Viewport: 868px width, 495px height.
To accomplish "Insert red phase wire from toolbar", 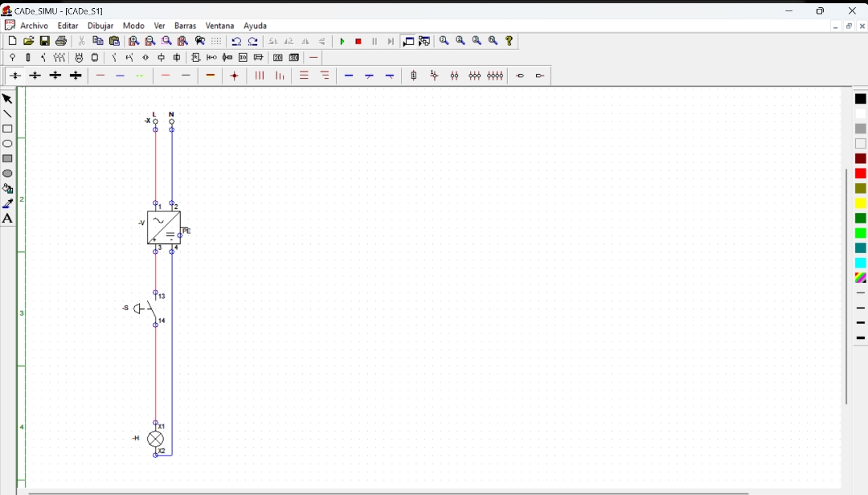I will tap(100, 76).
